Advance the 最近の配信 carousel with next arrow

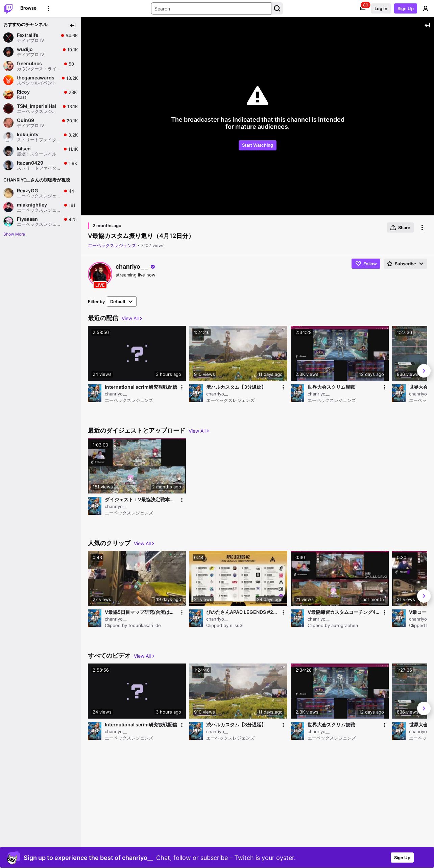coord(424,371)
